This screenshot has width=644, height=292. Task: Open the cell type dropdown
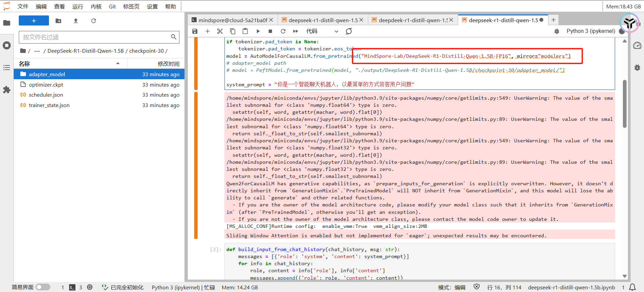click(322, 31)
